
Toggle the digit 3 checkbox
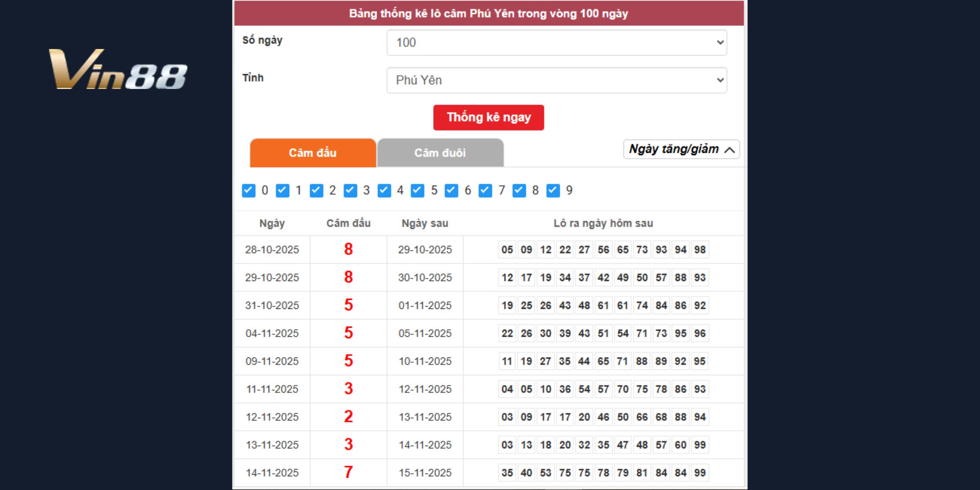pyautogui.click(x=350, y=191)
